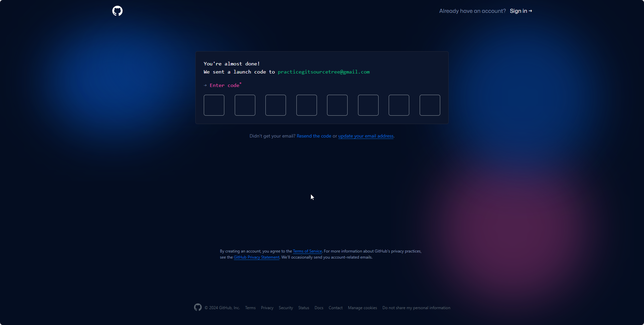Click the first launch code input box

coord(214,105)
